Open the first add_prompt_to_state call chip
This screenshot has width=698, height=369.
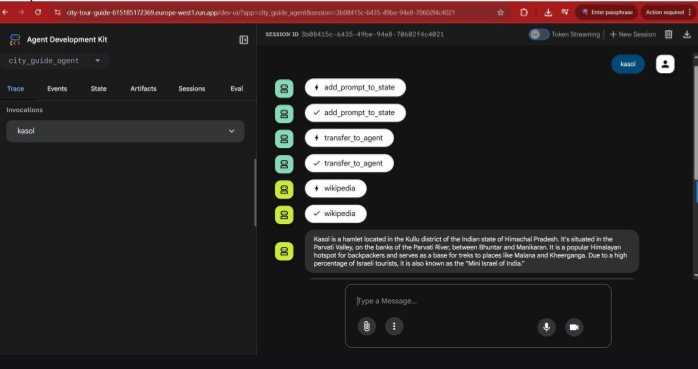coord(355,88)
